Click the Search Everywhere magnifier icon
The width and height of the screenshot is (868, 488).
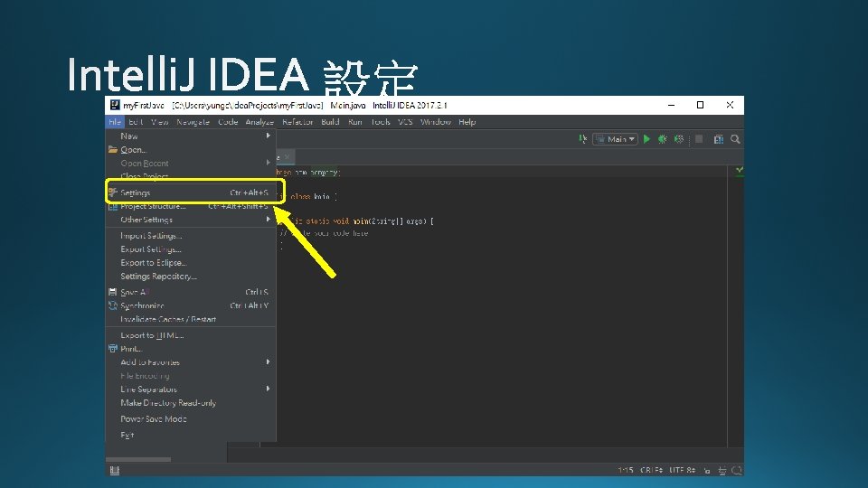coord(735,139)
